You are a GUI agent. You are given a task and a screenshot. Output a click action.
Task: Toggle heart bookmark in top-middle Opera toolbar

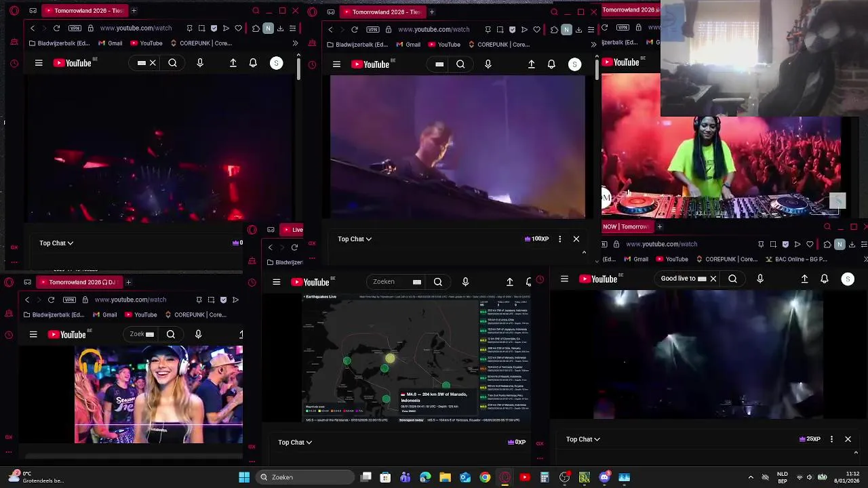click(536, 30)
